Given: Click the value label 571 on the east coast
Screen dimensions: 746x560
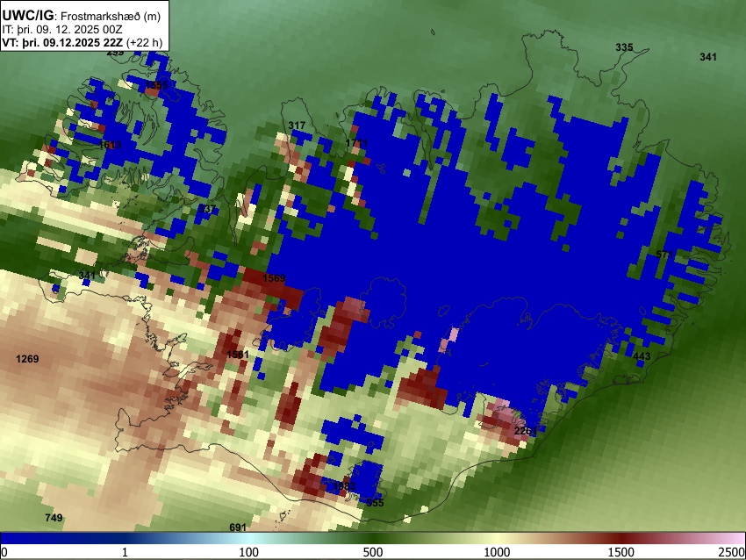Looking at the screenshot, I should pyautogui.click(x=664, y=254).
